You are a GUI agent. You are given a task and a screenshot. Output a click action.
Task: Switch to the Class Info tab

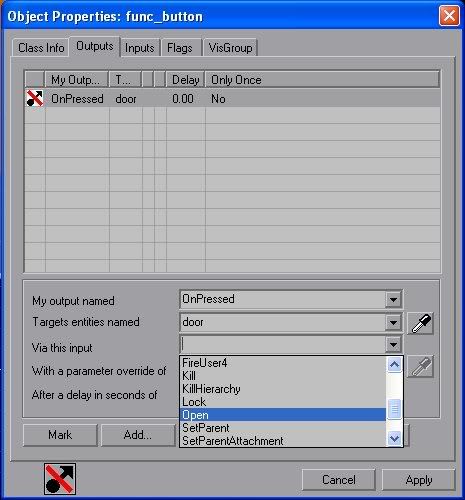pyautogui.click(x=41, y=48)
